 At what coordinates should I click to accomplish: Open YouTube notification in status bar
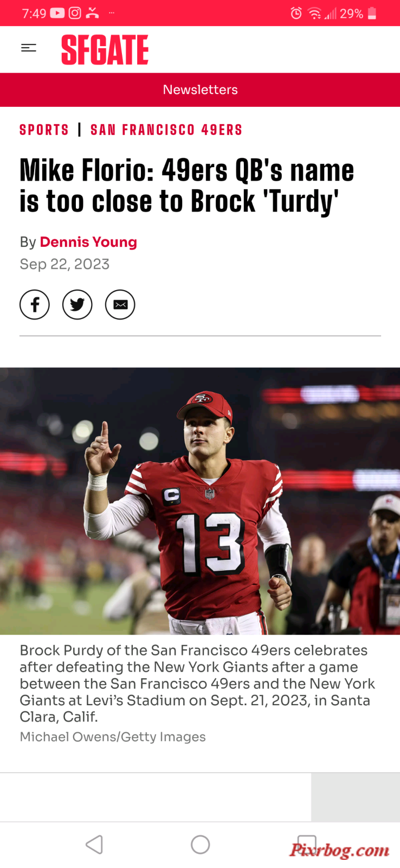57,13
